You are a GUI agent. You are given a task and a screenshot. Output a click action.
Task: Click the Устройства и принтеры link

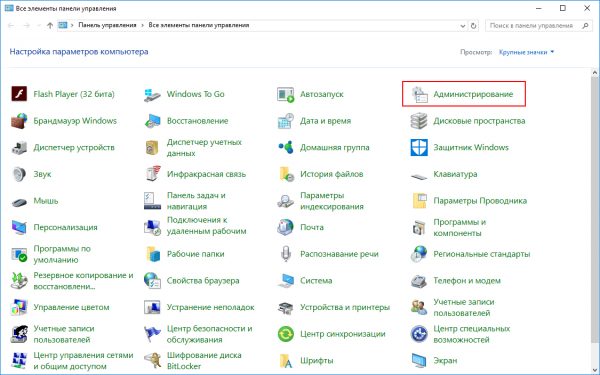[345, 307]
